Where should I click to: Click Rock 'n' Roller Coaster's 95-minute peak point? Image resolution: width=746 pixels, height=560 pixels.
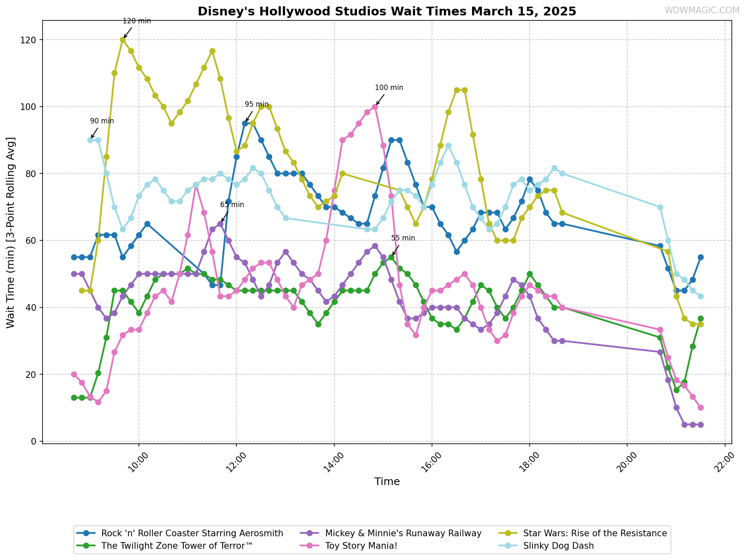pyautogui.click(x=245, y=123)
